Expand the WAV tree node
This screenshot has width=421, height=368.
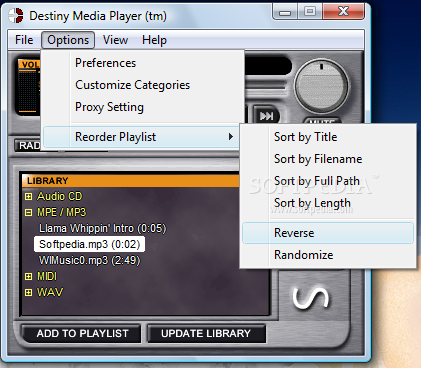point(29,292)
